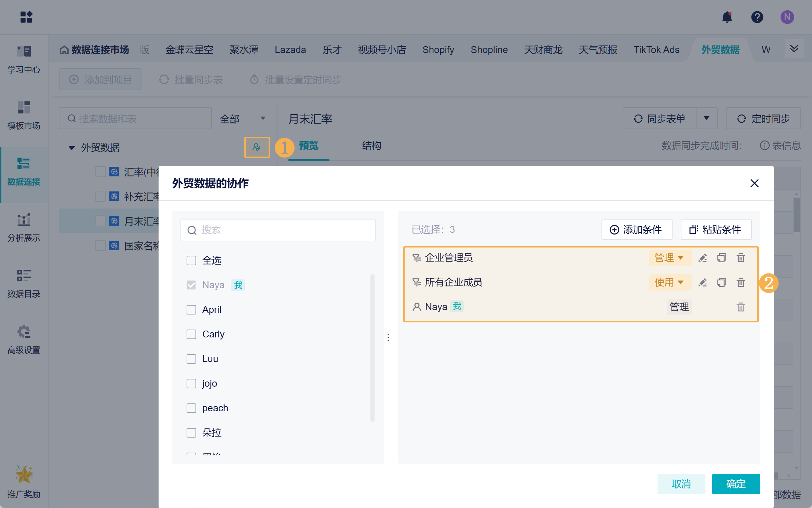The height and width of the screenshot is (508, 812).
Task: Switch to the 结构 tab
Action: click(x=371, y=146)
